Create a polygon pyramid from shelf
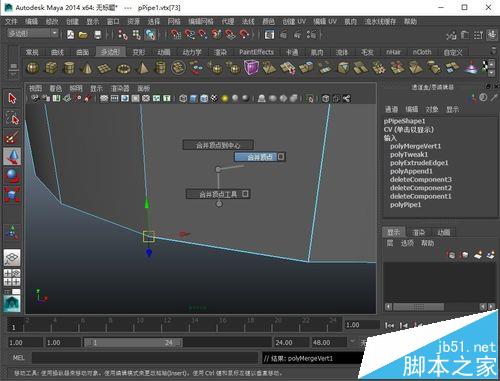Screen dimensions: 500x381 [x=142, y=68]
